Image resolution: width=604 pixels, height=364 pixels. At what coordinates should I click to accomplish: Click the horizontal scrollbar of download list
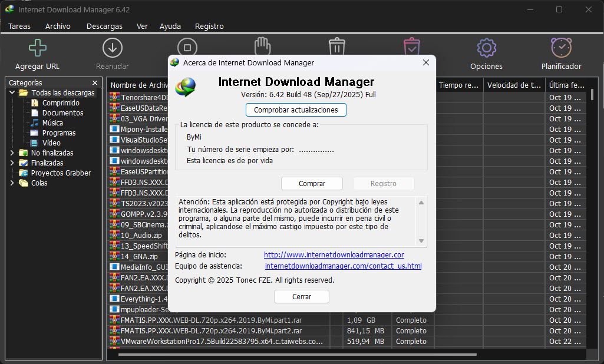coord(297,355)
